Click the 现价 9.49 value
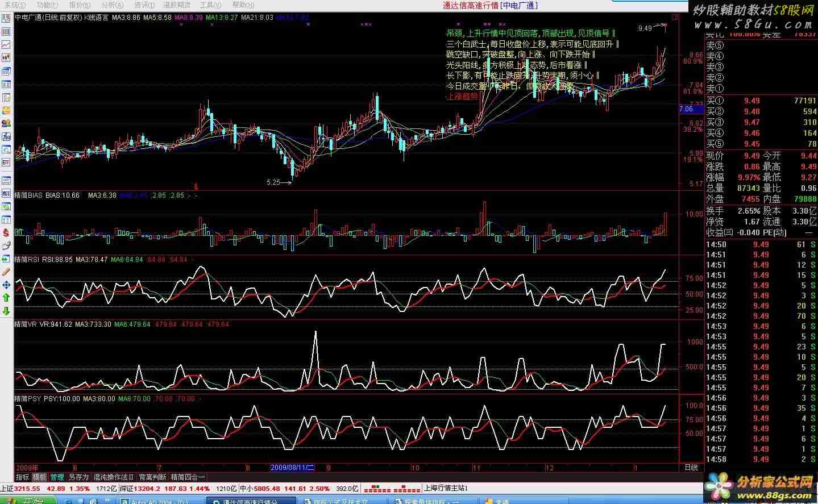 point(751,156)
